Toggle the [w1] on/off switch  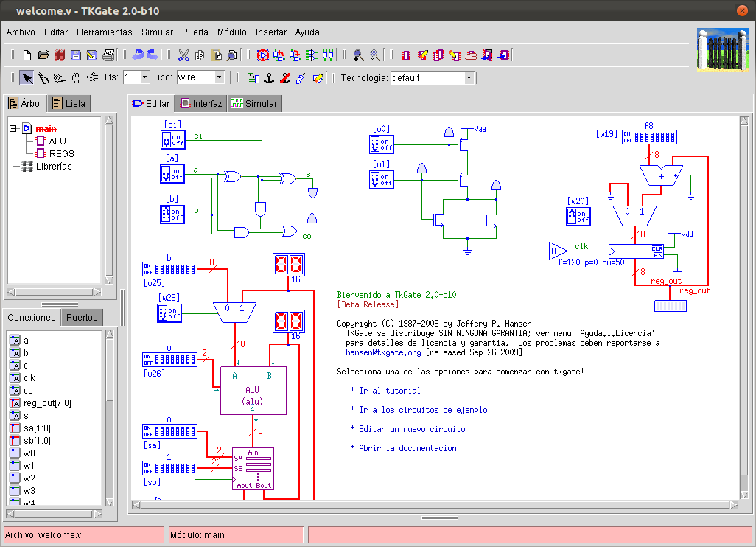click(382, 179)
